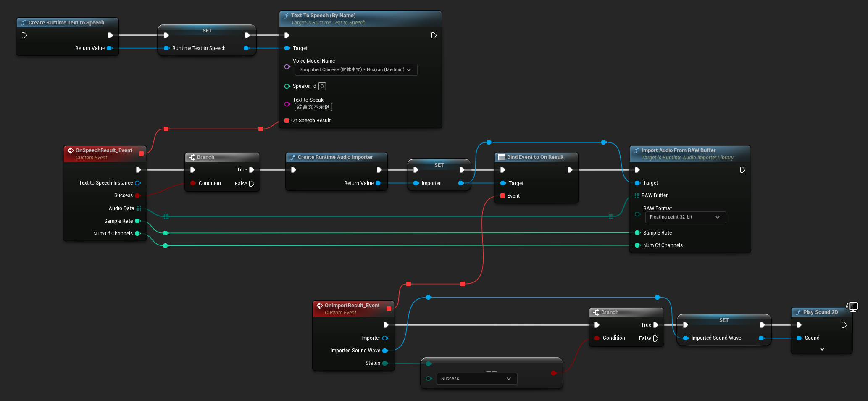The image size is (868, 401).
Task: Expand the Play Sound 2D advanced pins
Action: coord(822,349)
